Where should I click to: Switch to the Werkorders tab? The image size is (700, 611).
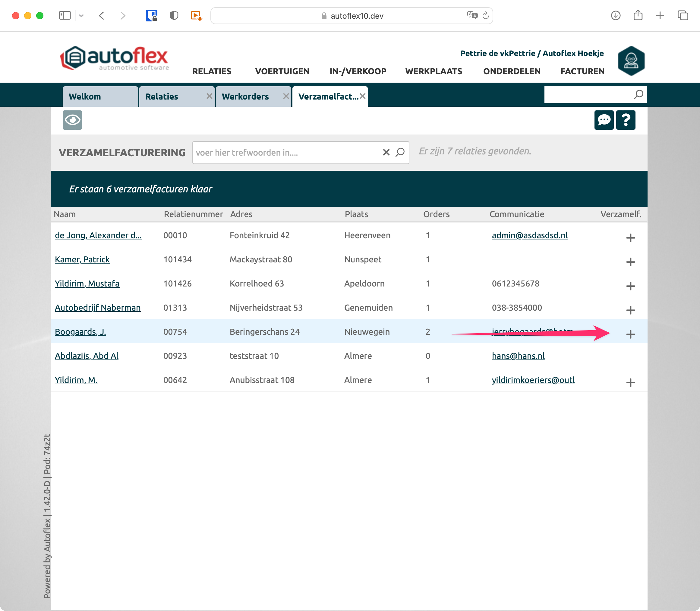coord(245,97)
